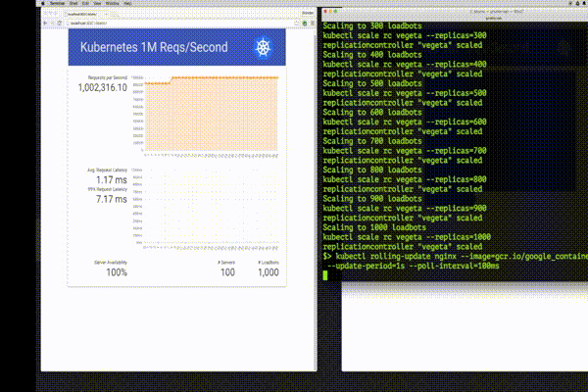Click the browser back arrow button
The width and height of the screenshot is (588, 392).
pos(45,24)
